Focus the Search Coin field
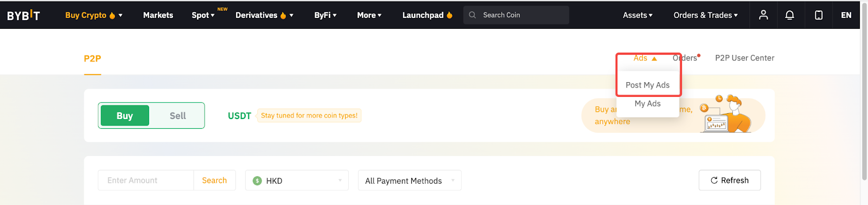 click(516, 15)
